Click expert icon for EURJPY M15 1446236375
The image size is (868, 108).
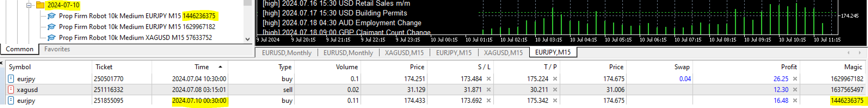51,16
